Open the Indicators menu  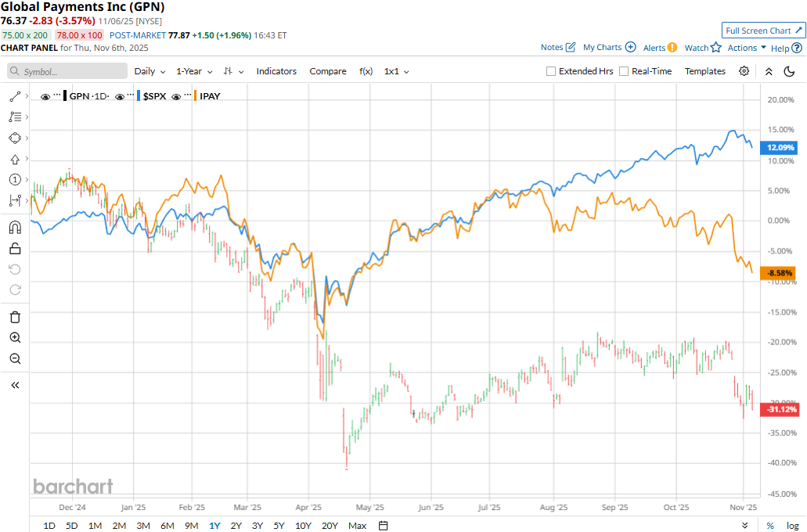click(276, 71)
